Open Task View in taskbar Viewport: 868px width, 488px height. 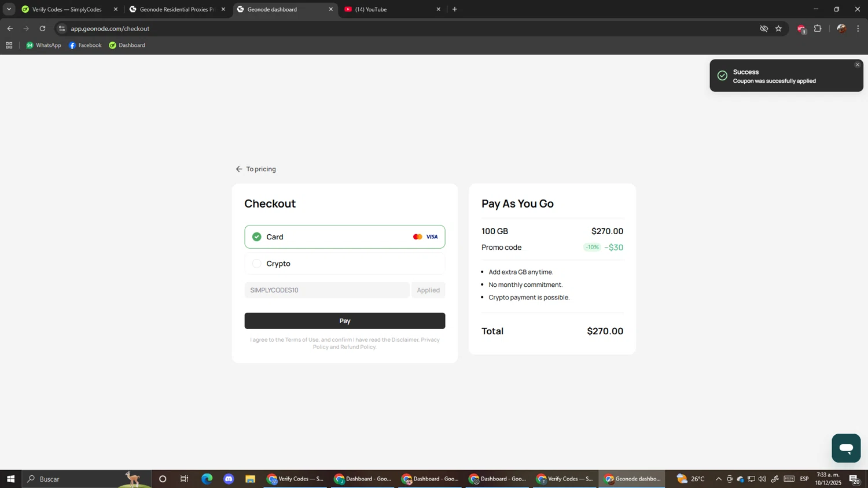[x=185, y=479]
